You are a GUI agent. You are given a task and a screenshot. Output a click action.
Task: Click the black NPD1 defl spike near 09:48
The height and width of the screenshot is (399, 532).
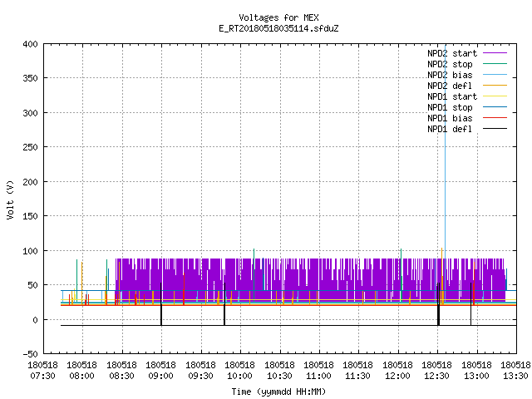pyautogui.click(x=224, y=304)
